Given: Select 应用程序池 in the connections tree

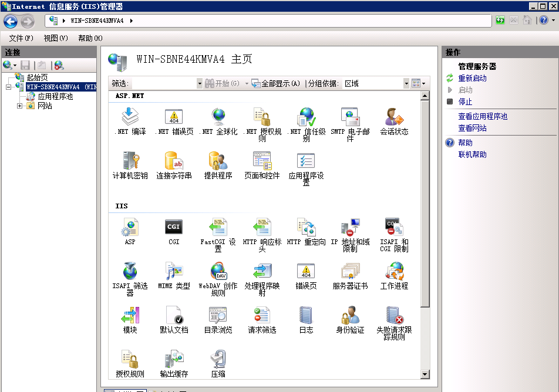Looking at the screenshot, I should point(55,97).
